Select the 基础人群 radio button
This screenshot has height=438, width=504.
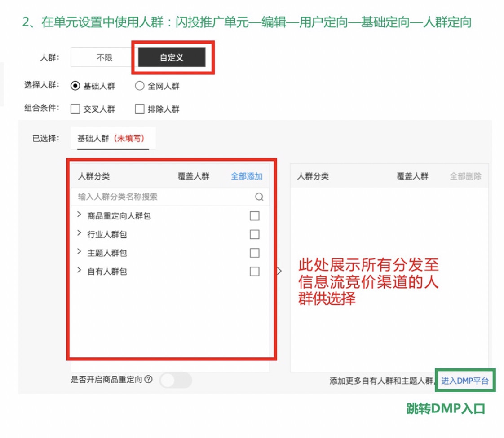coord(75,86)
